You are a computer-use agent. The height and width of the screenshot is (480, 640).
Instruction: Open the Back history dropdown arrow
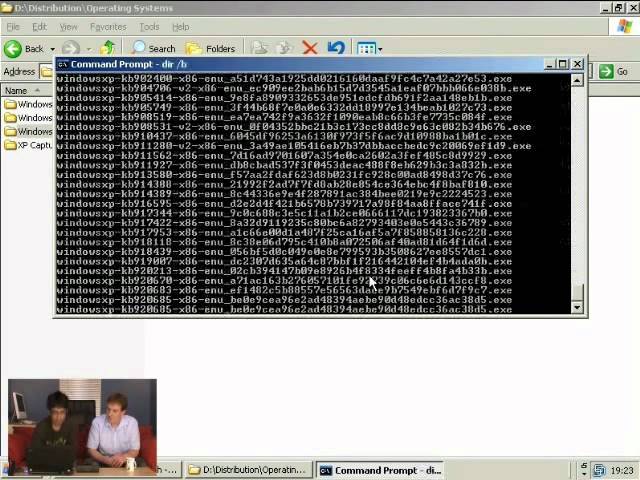(x=53, y=49)
